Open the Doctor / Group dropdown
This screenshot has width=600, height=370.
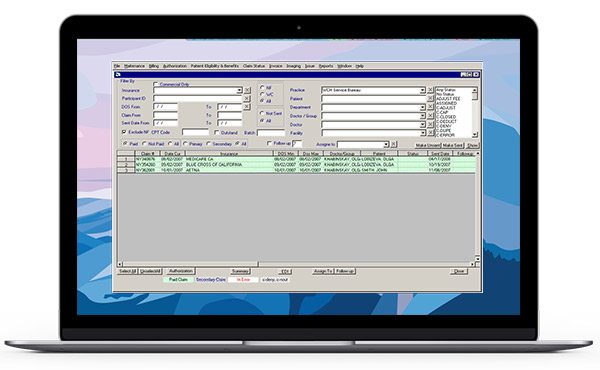(x=422, y=116)
